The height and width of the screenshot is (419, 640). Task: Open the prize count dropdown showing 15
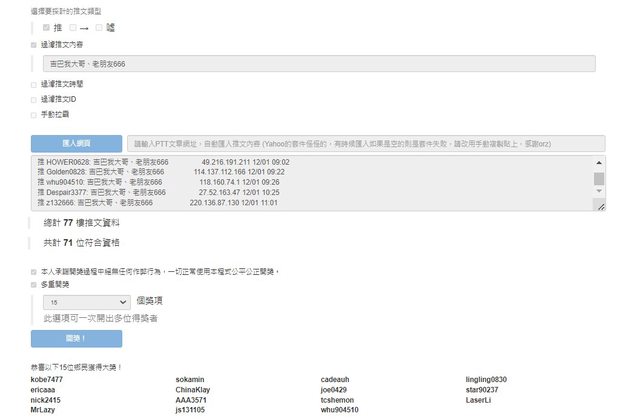87,301
